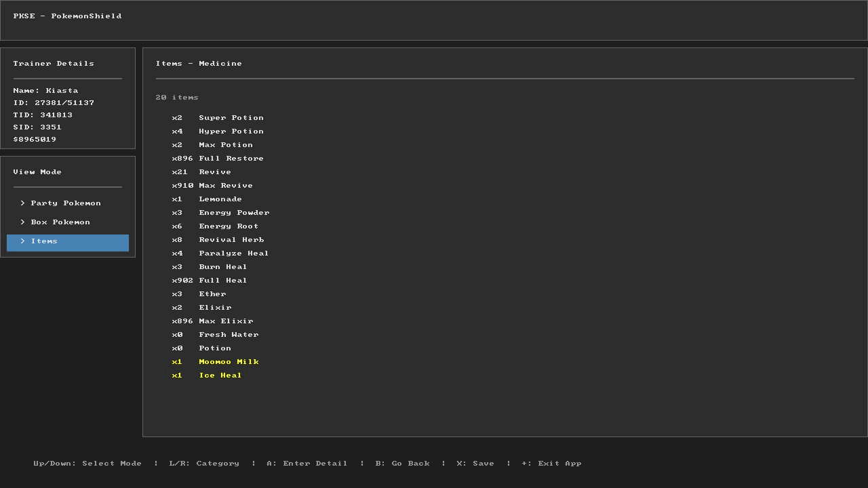
Task: Click the +: Exit App hint
Action: tap(551, 464)
